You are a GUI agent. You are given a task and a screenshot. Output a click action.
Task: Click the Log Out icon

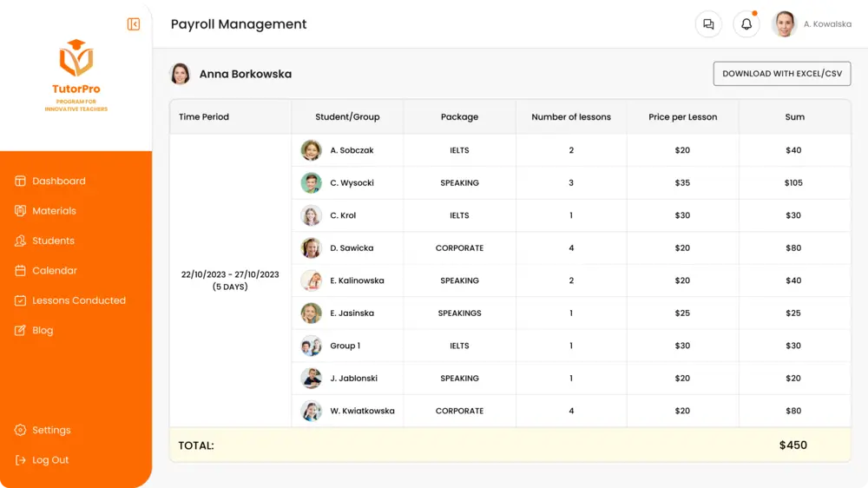(21, 459)
